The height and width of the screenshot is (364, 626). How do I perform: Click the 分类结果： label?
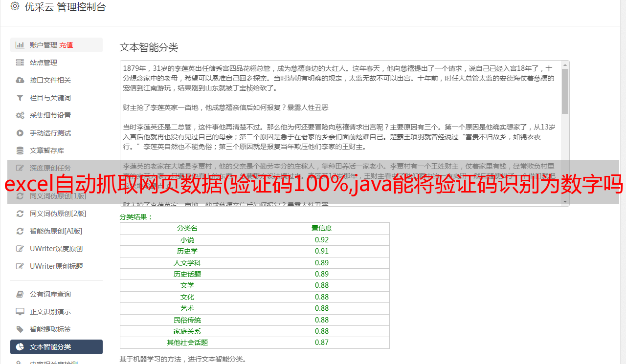[x=136, y=217]
